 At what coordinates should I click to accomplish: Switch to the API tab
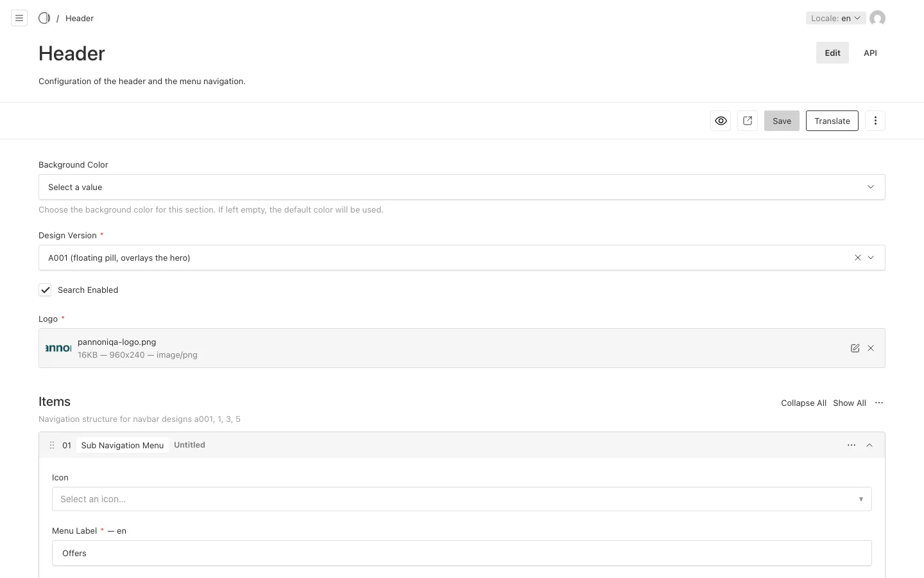pyautogui.click(x=870, y=53)
